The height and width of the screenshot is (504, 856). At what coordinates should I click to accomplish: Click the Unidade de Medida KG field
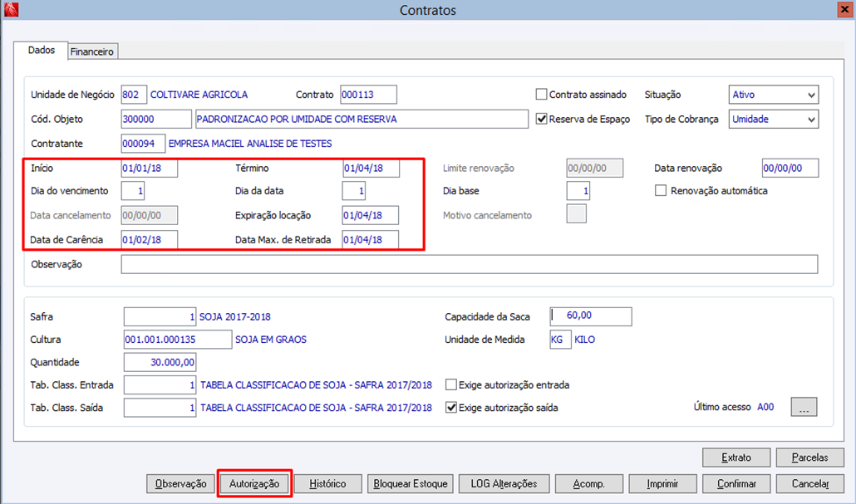(x=561, y=340)
